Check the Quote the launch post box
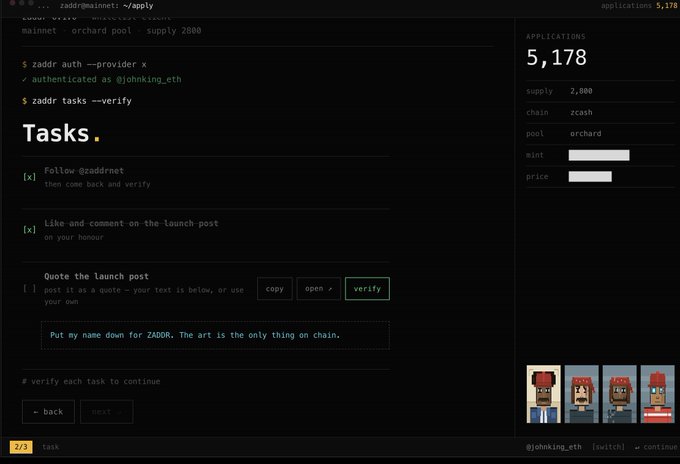This screenshot has width=680, height=464. click(29, 288)
